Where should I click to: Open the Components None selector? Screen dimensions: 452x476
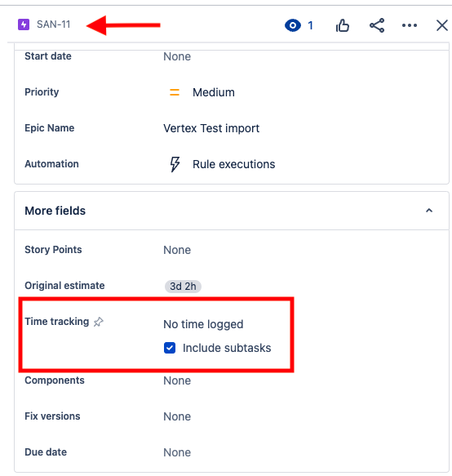click(177, 380)
